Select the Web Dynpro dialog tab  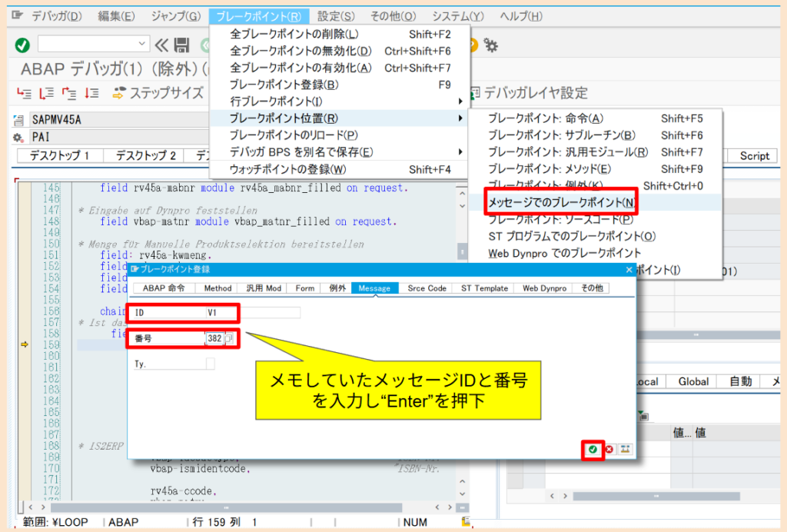pyautogui.click(x=544, y=288)
